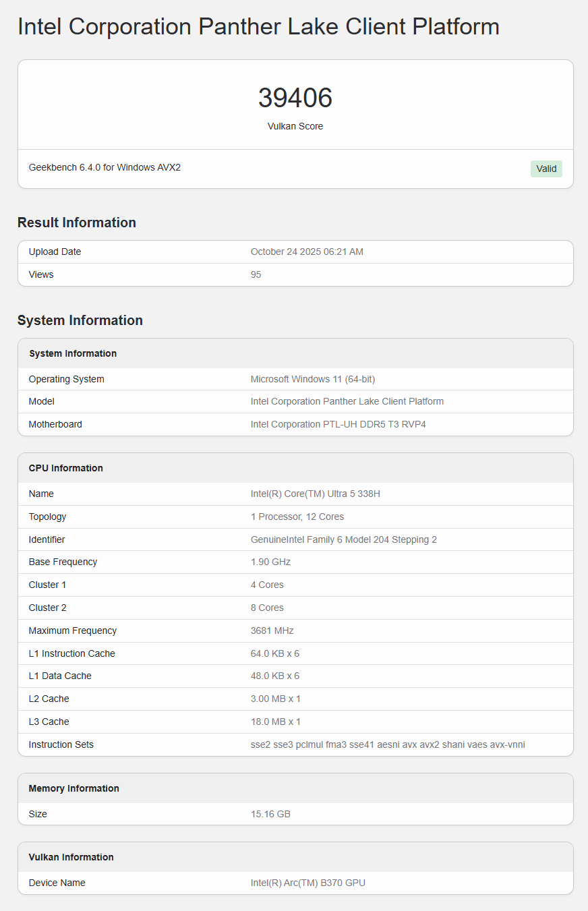Click the Panther Lake Client Platform model link
588x911 pixels.
pos(347,401)
